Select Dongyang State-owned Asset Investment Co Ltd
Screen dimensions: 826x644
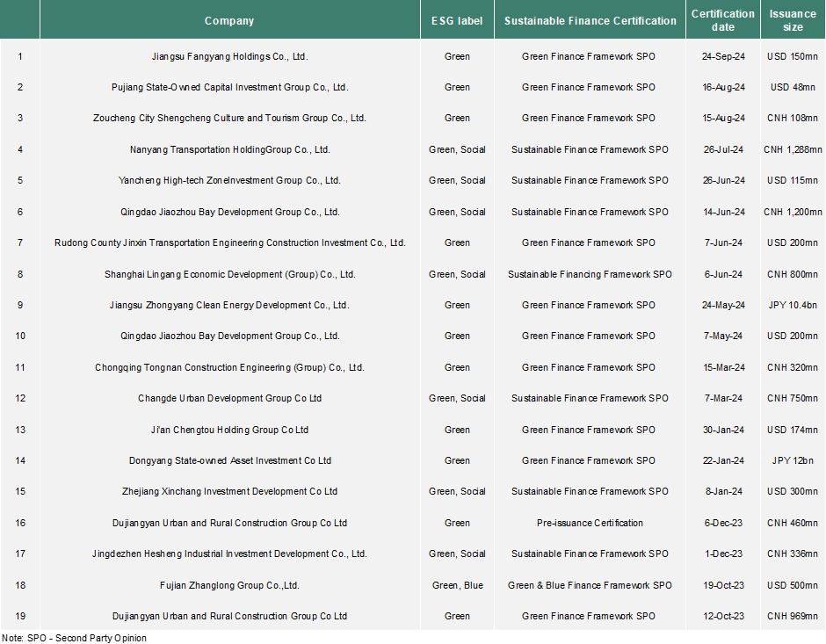229,460
